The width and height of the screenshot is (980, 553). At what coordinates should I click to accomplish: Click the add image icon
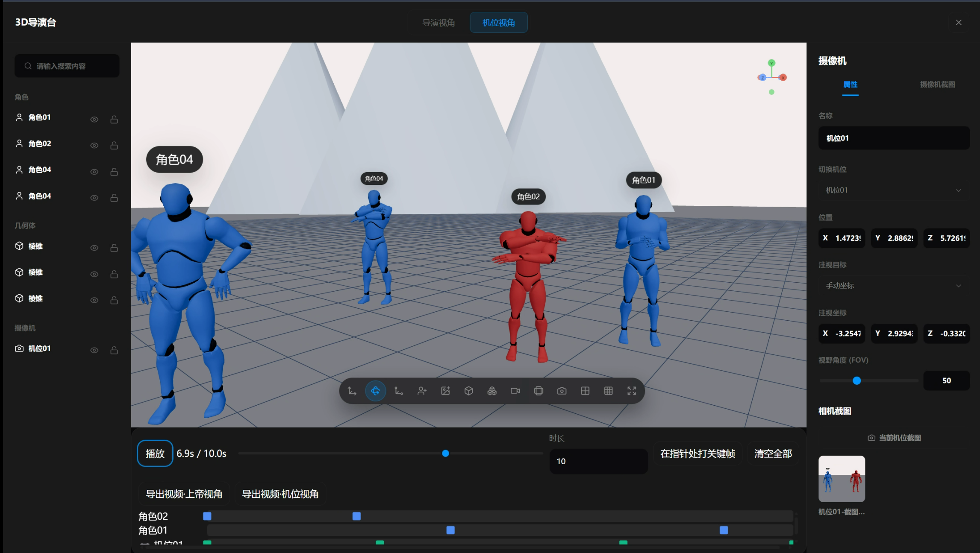pos(445,391)
